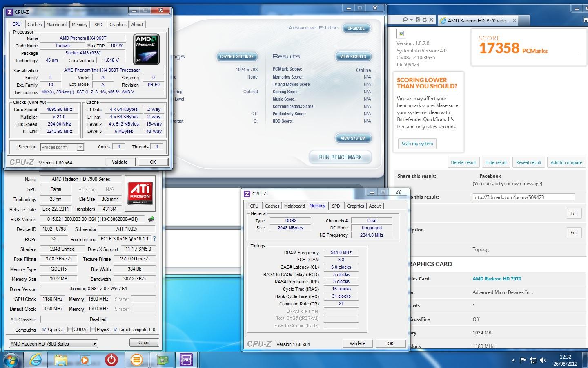Image resolution: width=588 pixels, height=368 pixels.
Task: Click the AMD Phenom II processor logo
Action: point(146,49)
